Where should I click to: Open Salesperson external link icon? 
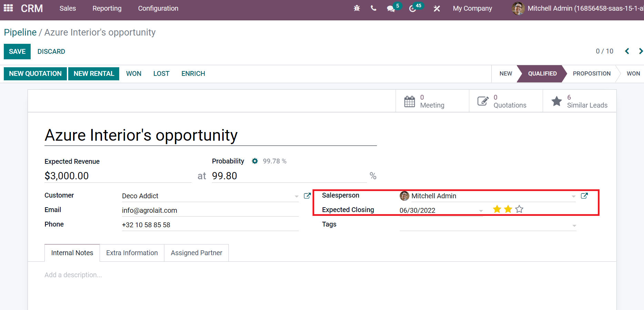(x=584, y=196)
